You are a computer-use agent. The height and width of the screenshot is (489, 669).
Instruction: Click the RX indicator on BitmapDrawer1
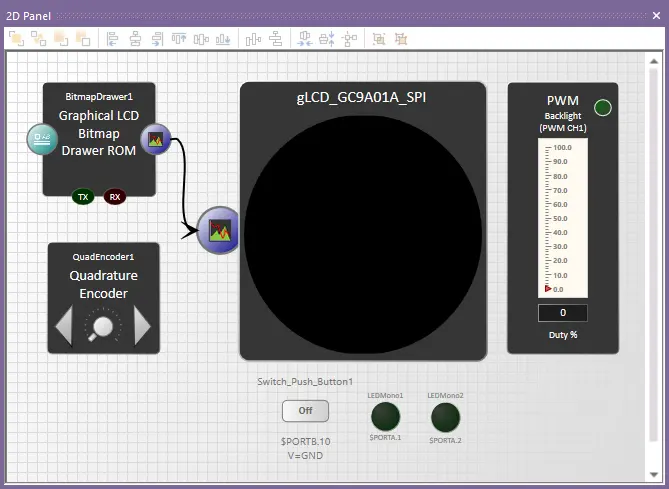pos(115,197)
